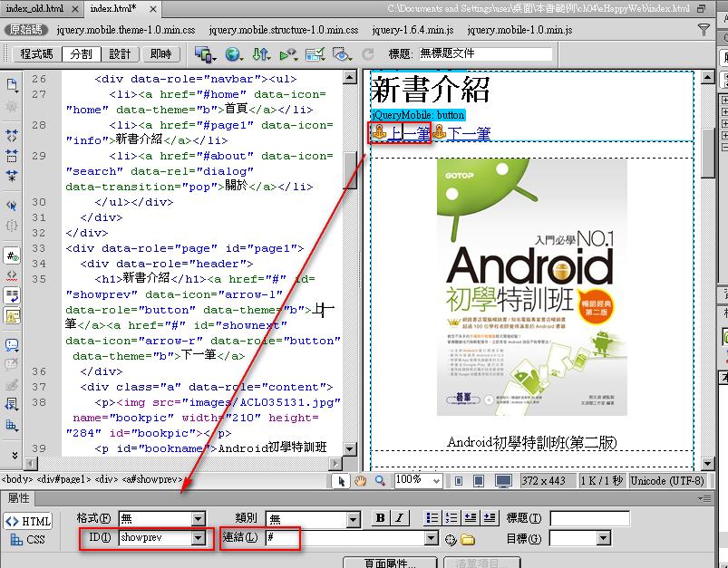Open jquery-1.6.4.min.js related file

click(x=413, y=30)
